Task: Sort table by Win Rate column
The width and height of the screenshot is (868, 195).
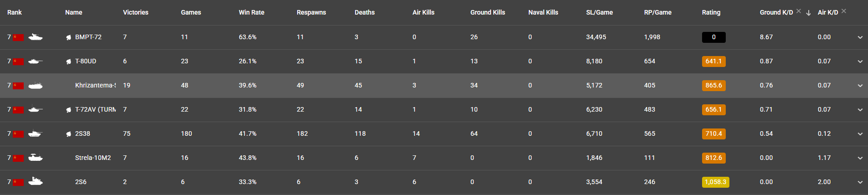Action: tap(251, 12)
